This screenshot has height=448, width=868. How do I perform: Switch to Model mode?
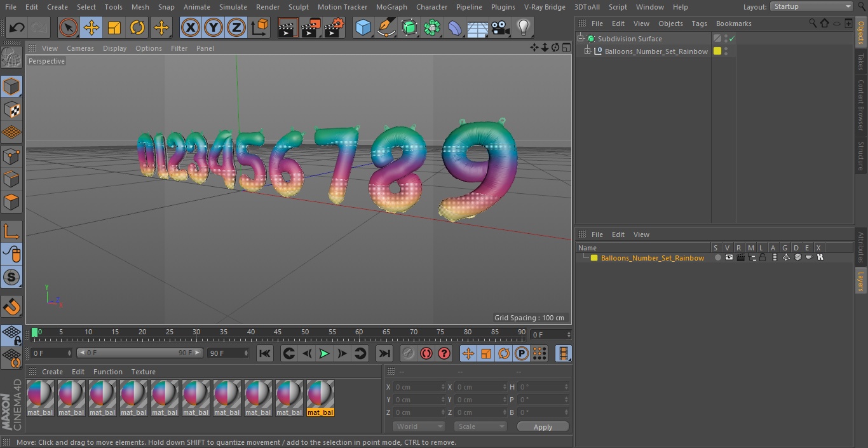point(11,86)
